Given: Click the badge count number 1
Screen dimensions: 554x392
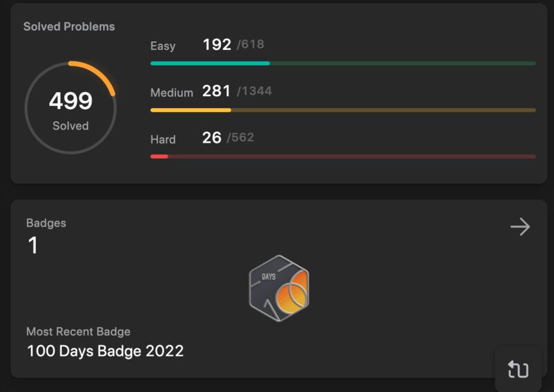Looking at the screenshot, I should tap(33, 245).
